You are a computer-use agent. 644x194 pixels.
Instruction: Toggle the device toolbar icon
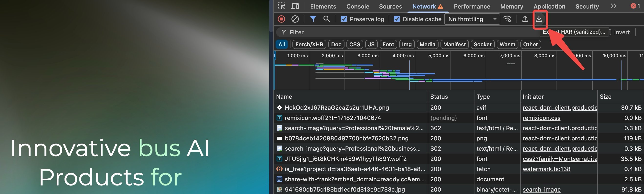tap(295, 6)
